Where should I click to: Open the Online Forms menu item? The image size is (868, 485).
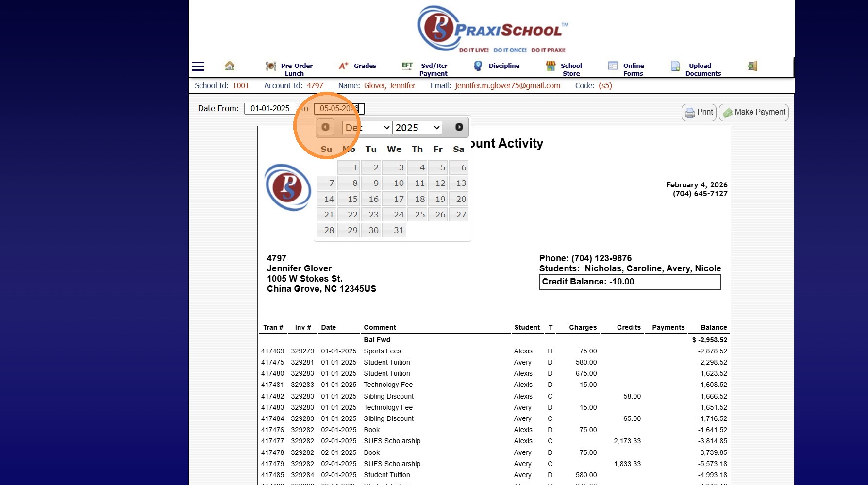[x=634, y=69]
